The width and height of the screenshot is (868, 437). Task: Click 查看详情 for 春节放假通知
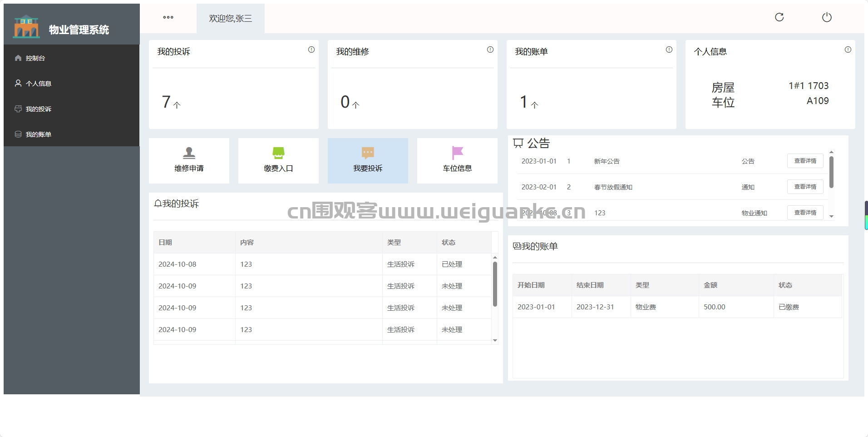click(x=805, y=187)
